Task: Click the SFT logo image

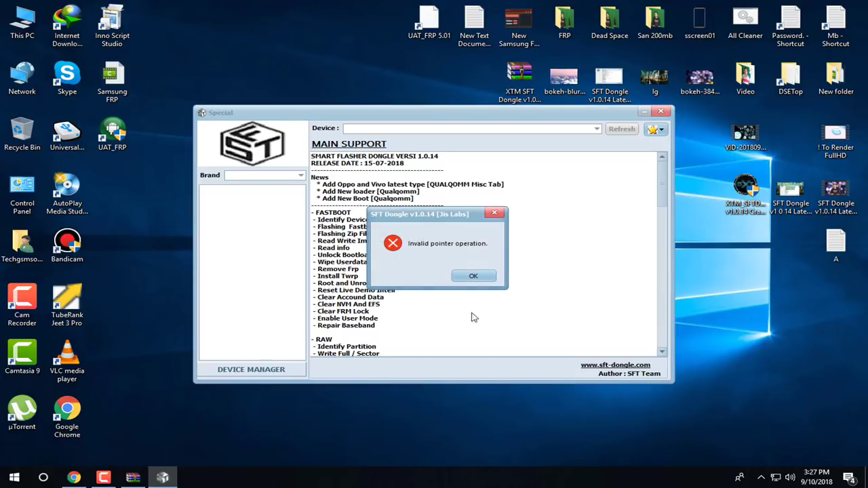Action: pyautogui.click(x=252, y=143)
